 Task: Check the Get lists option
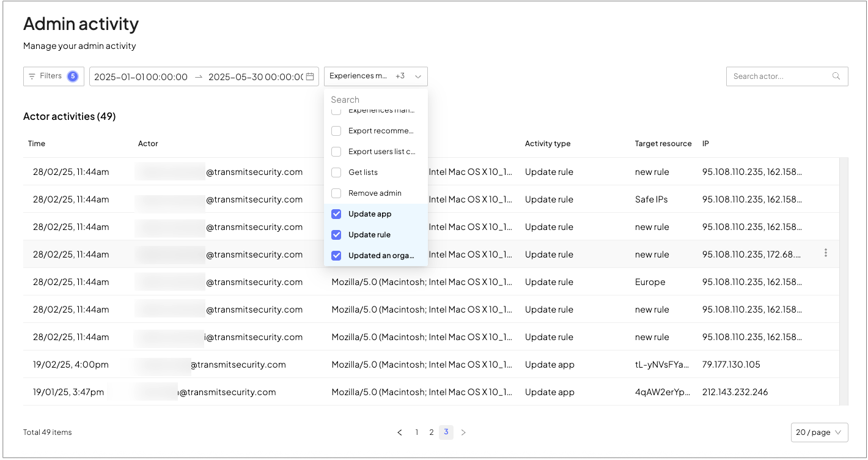point(336,172)
